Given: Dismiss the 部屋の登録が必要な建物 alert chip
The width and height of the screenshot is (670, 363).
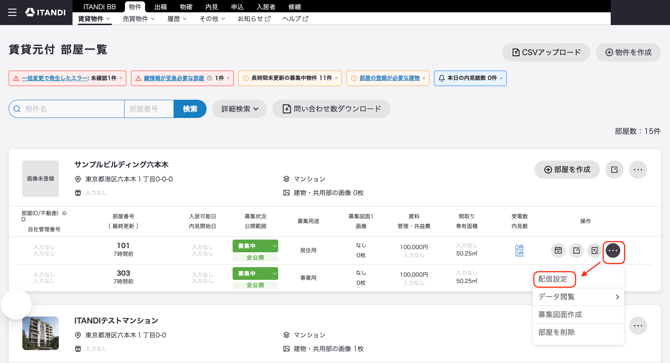Looking at the screenshot, I should pos(424,78).
